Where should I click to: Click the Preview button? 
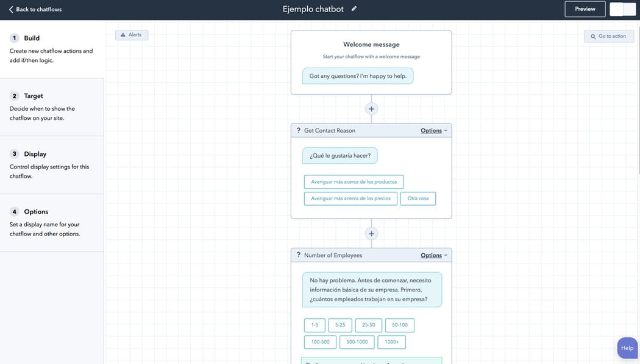coord(585,9)
